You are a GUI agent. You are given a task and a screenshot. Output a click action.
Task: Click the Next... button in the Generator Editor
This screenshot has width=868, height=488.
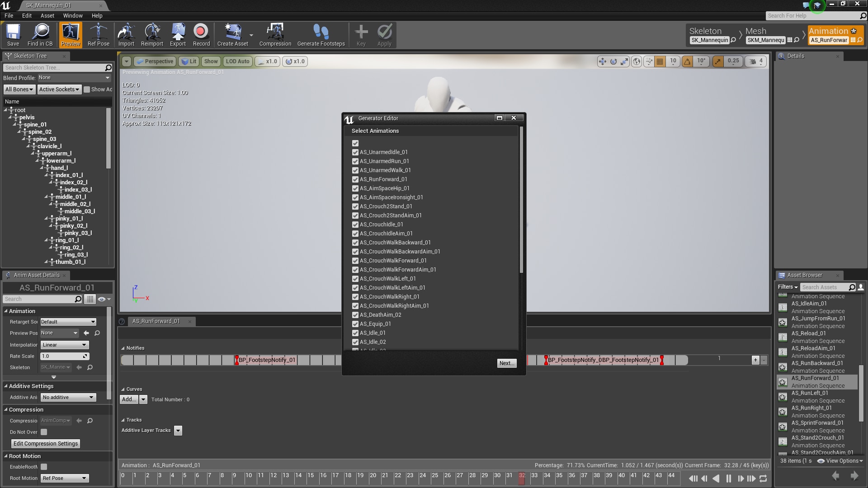click(506, 363)
